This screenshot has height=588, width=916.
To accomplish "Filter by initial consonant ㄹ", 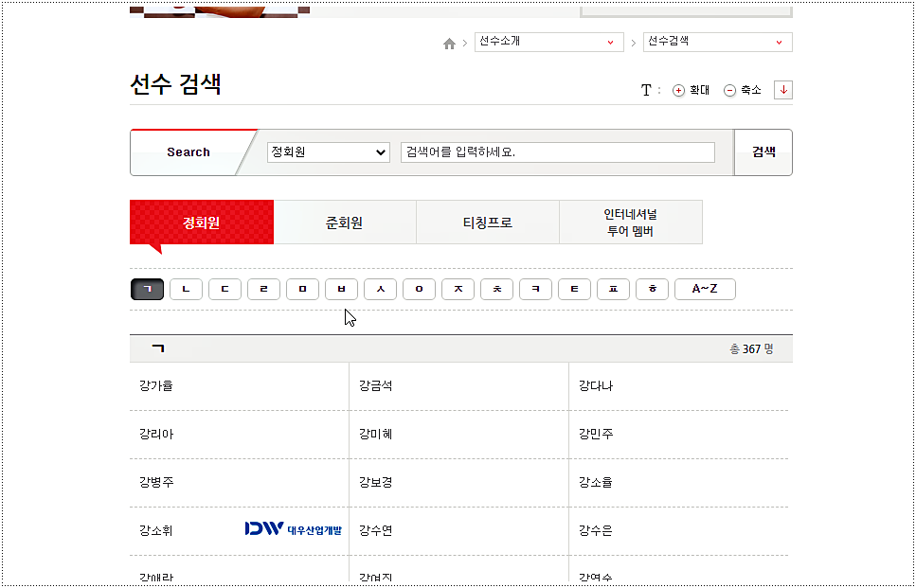I will pos(263,289).
